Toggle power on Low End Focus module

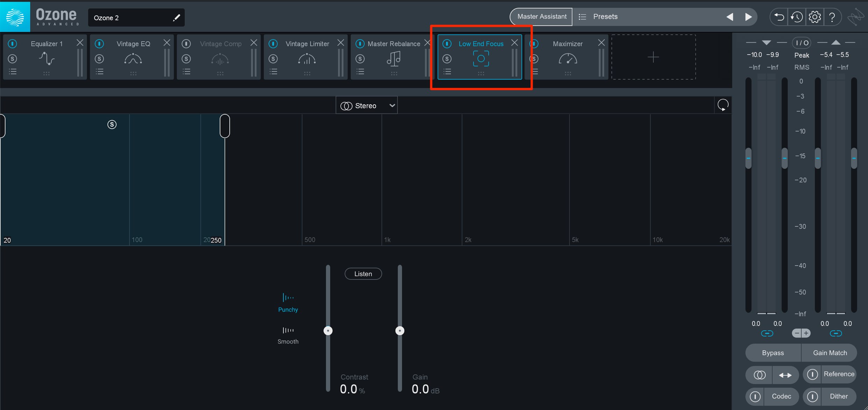pos(447,44)
